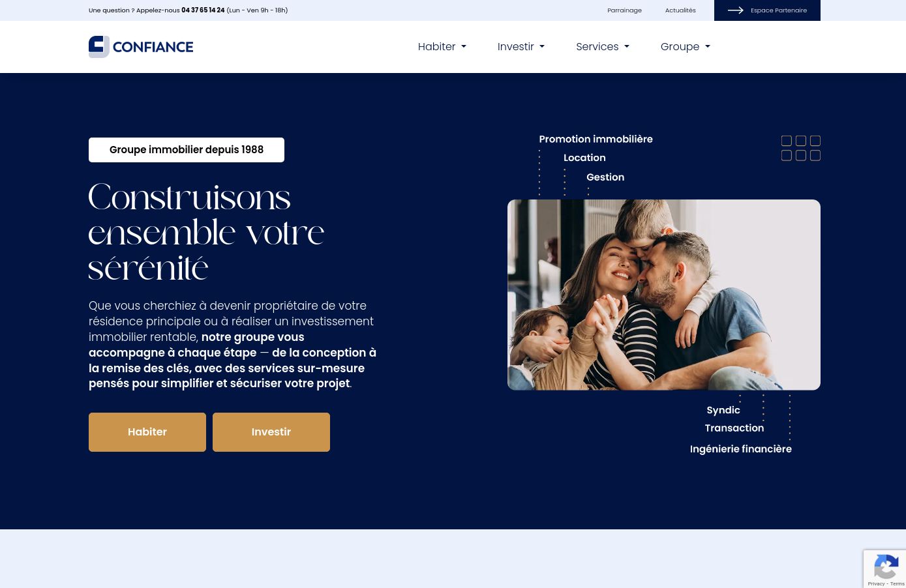Open the Espace Partenaire button

click(767, 10)
